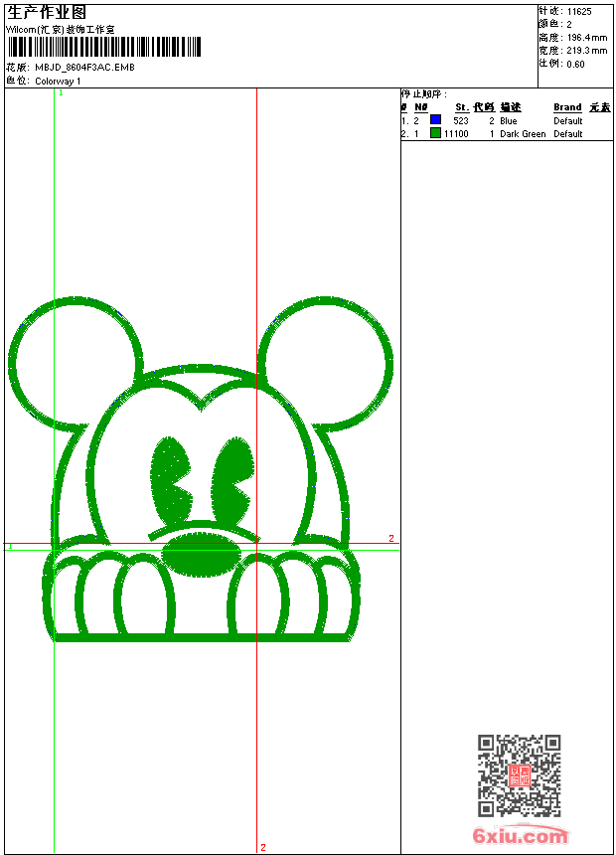Click the dark green color swatch

435,133
